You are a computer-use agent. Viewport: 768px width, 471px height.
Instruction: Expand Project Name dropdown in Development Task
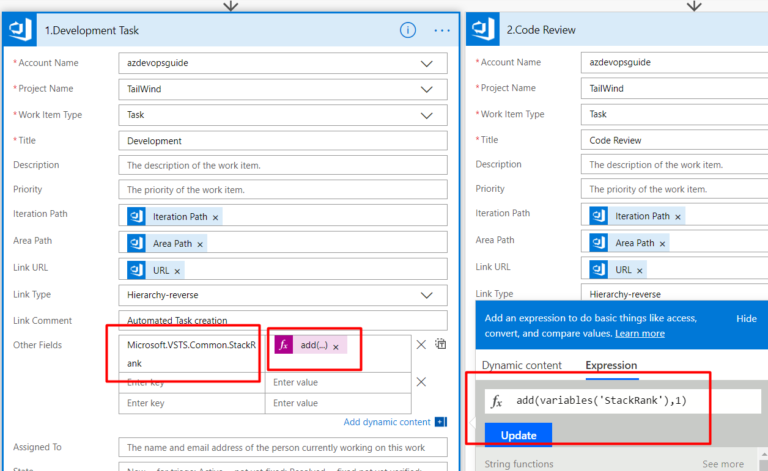[x=427, y=89]
